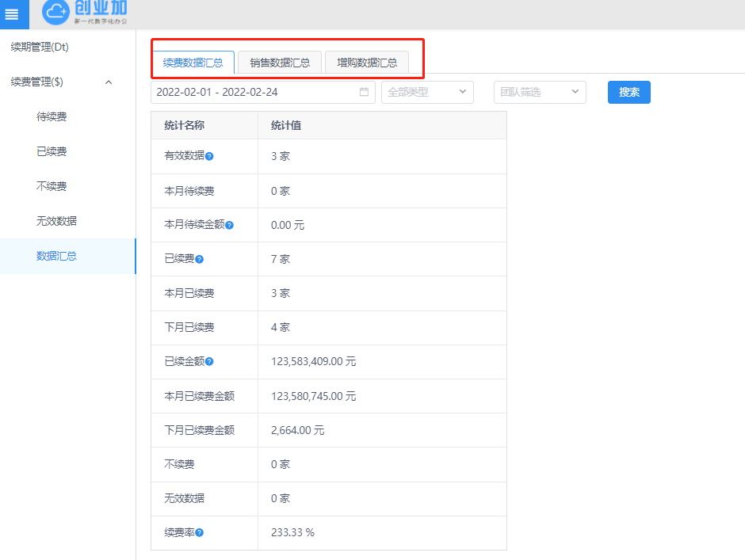Viewport: 745px width, 560px height.
Task: Select the 续费数据汇总 tab
Action: pyautogui.click(x=193, y=63)
